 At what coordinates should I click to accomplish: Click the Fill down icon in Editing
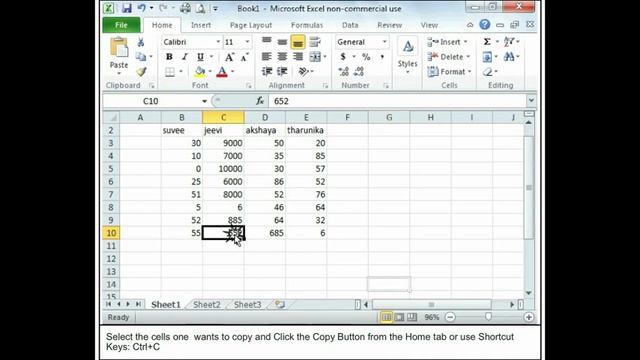click(487, 57)
